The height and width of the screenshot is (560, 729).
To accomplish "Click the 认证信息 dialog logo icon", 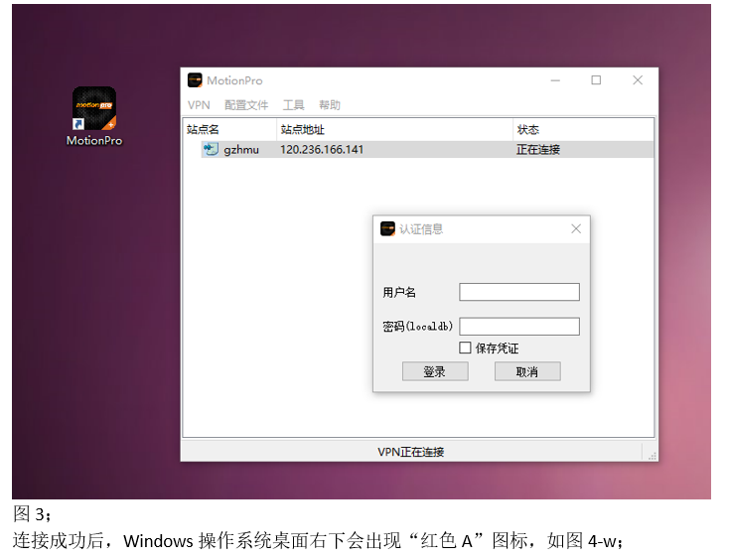I will (x=387, y=228).
